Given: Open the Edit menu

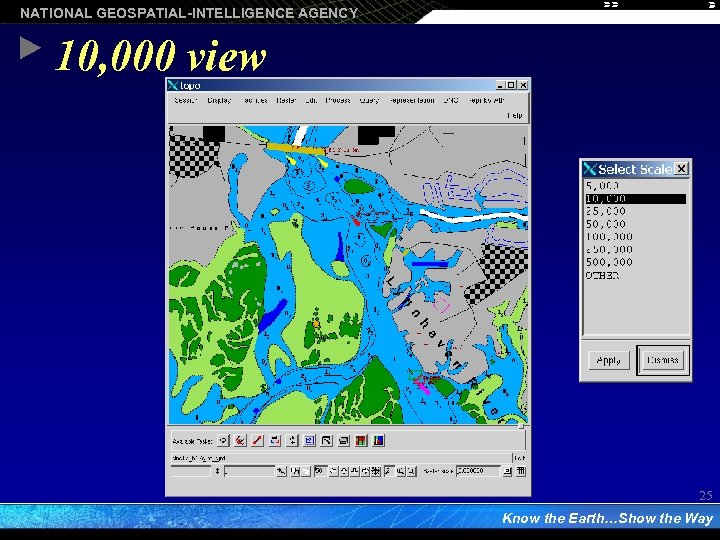Looking at the screenshot, I should click(x=311, y=100).
